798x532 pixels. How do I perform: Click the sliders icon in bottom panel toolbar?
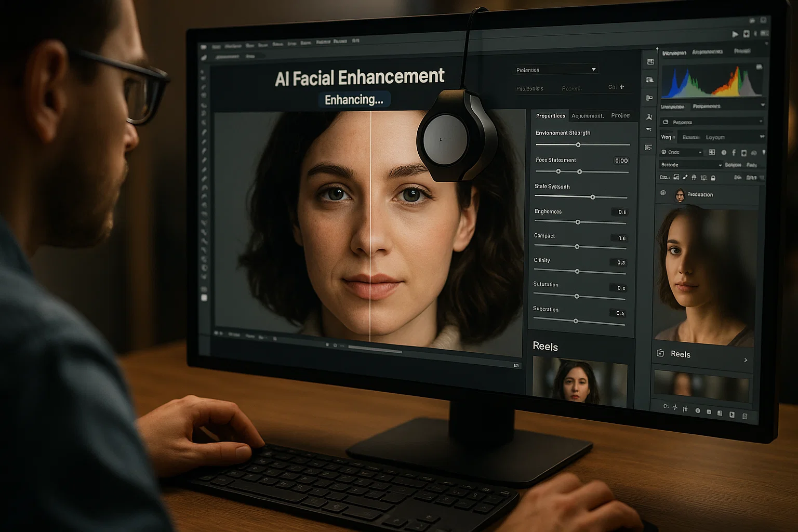tap(685, 409)
